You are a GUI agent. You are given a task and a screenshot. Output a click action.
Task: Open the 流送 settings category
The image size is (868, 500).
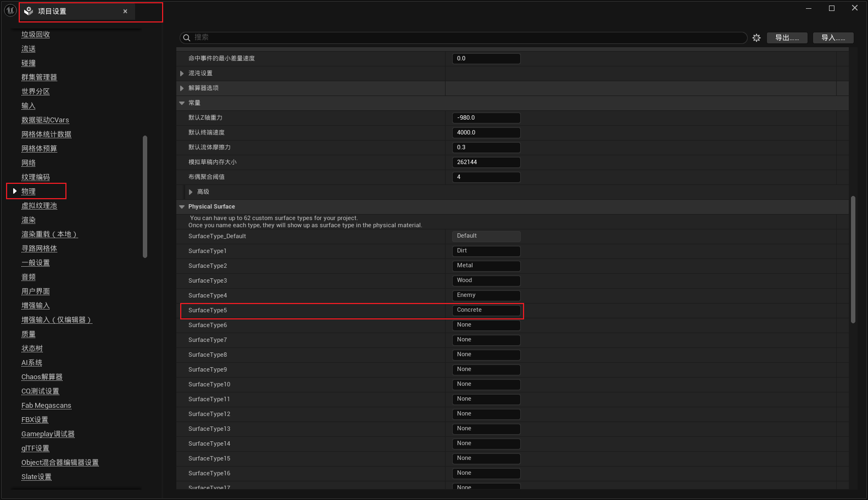tap(29, 49)
